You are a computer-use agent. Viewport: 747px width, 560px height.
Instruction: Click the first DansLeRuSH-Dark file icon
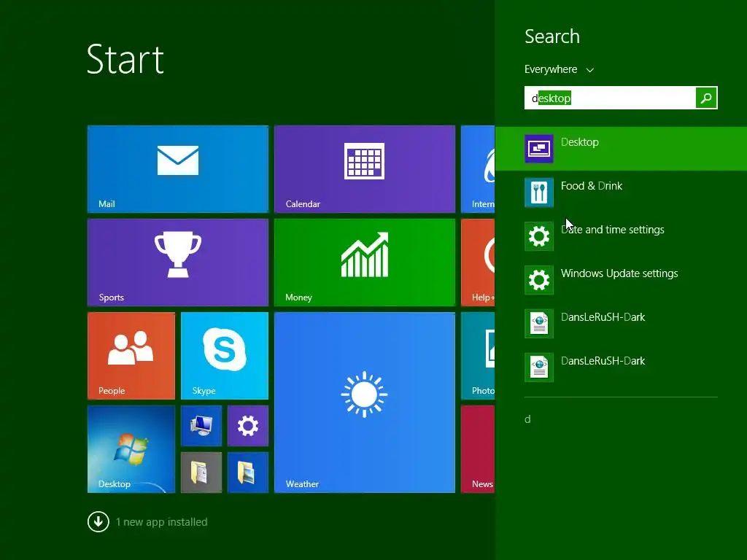coord(539,324)
